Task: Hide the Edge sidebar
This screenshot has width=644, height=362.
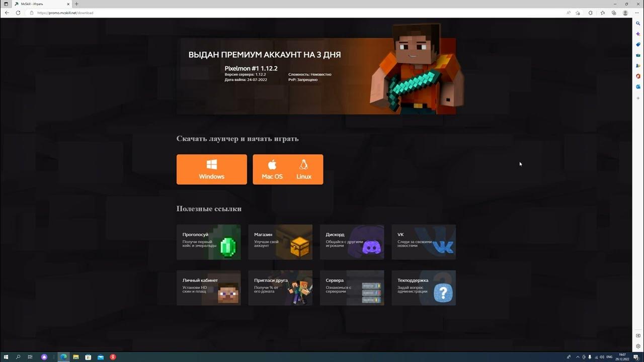Action: pos(638,335)
